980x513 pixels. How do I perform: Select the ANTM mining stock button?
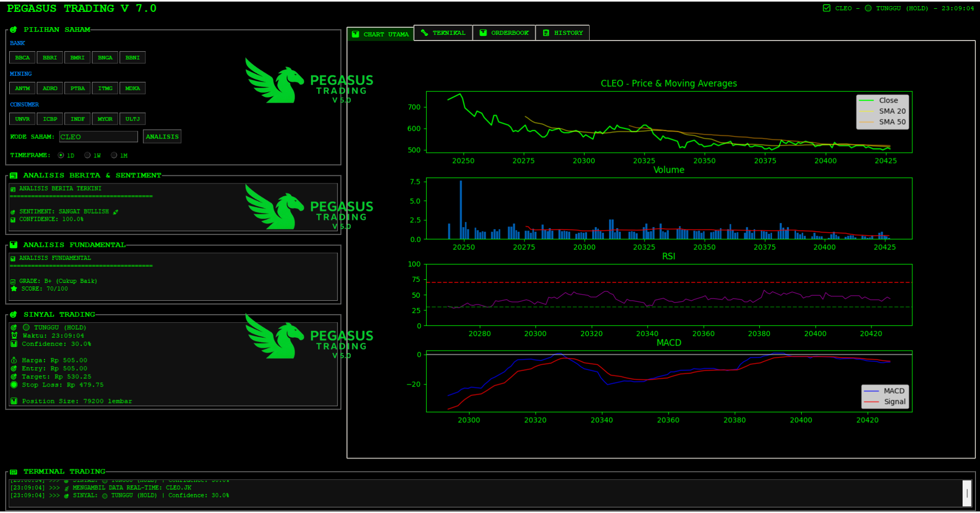coord(23,88)
